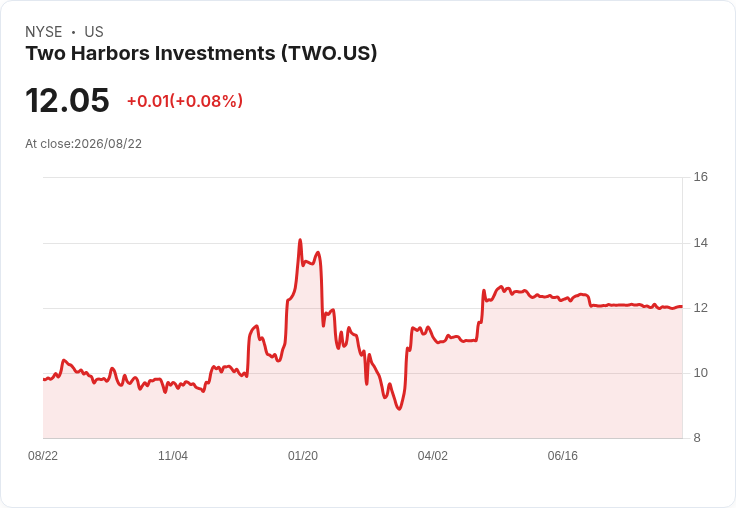Click the 12.05 current price value
Viewport: 736px width, 508px height.
pyautogui.click(x=67, y=100)
